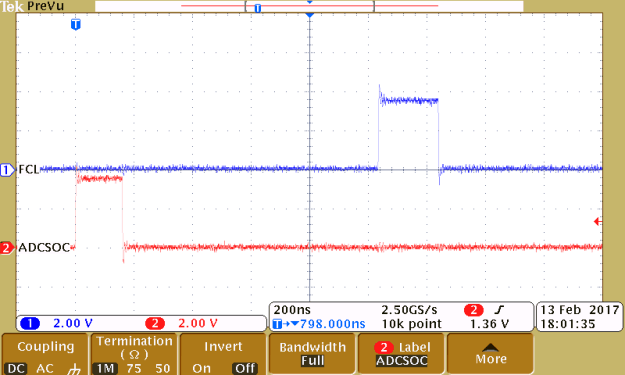Click the center horizontal reference triangle marker
This screenshot has width=625, height=375.
click(x=310, y=15)
